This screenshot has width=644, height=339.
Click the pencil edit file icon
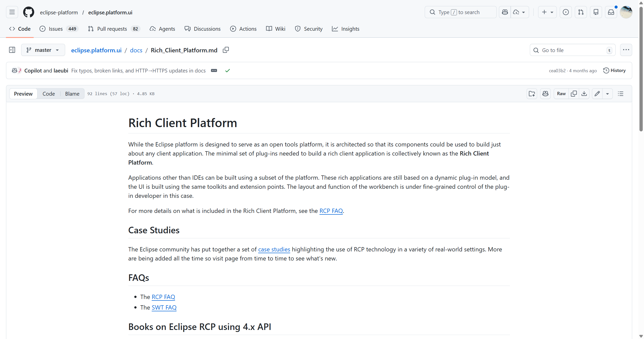point(597,94)
